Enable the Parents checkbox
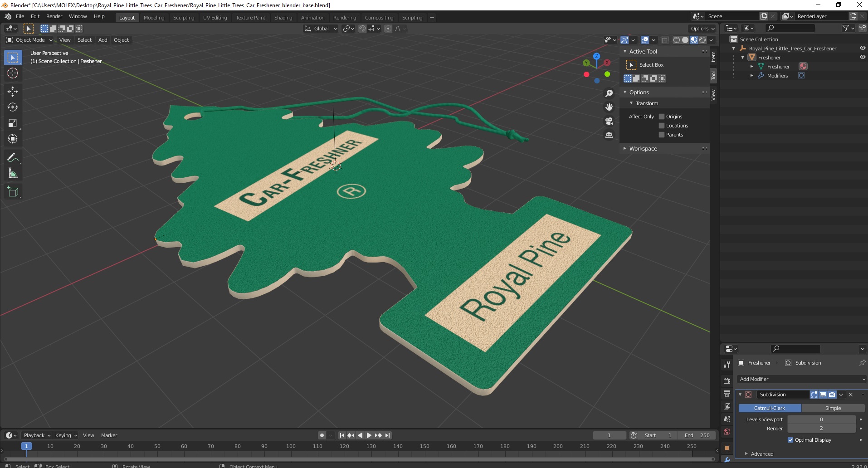Viewport: 868px width, 468px height. (662, 135)
